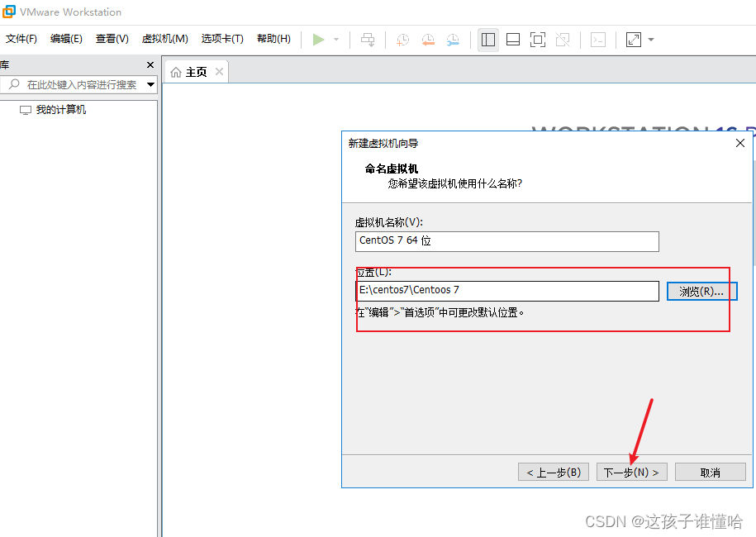Screen dimensions: 756x537
Task: Close the 新建虚拟机向导 dialog
Action: (x=740, y=143)
